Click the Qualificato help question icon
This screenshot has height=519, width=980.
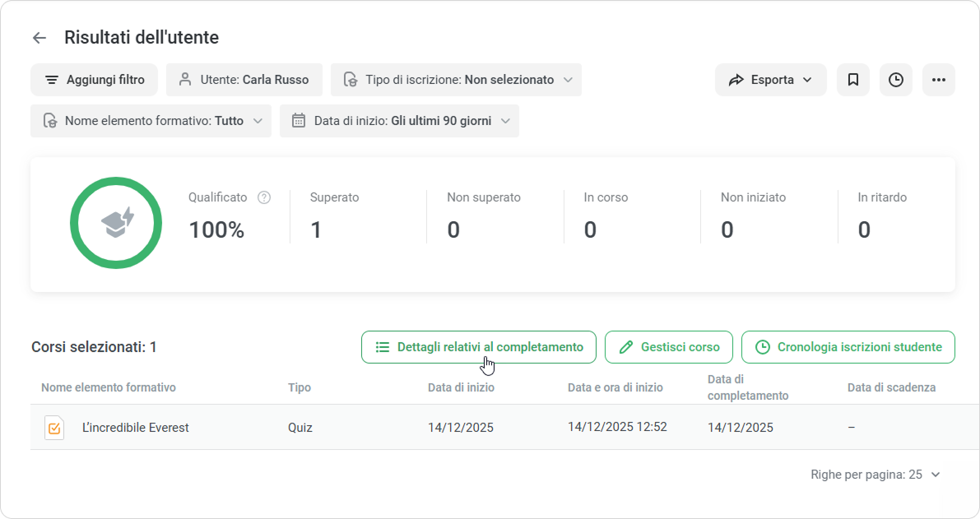[264, 197]
